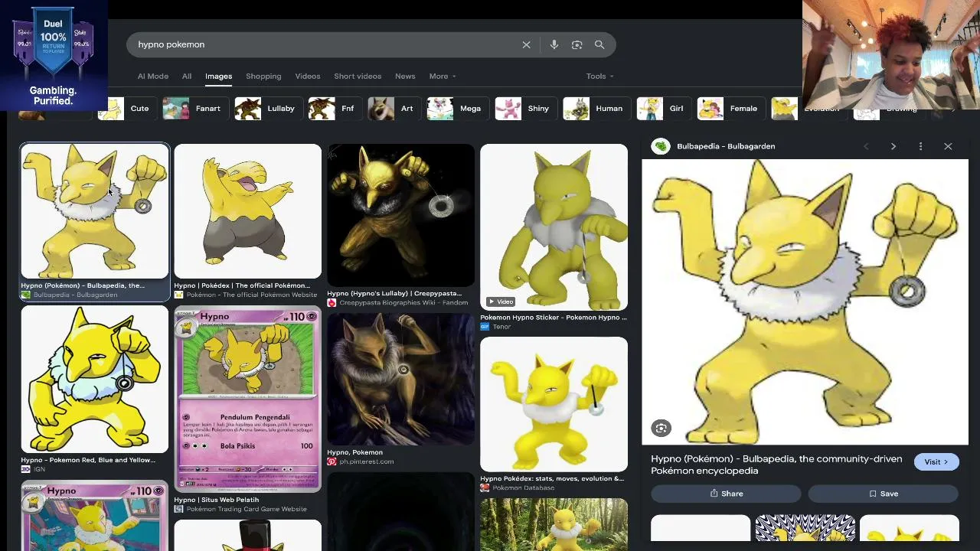Go to previous image in preview panel
980x551 pixels.
(x=866, y=146)
